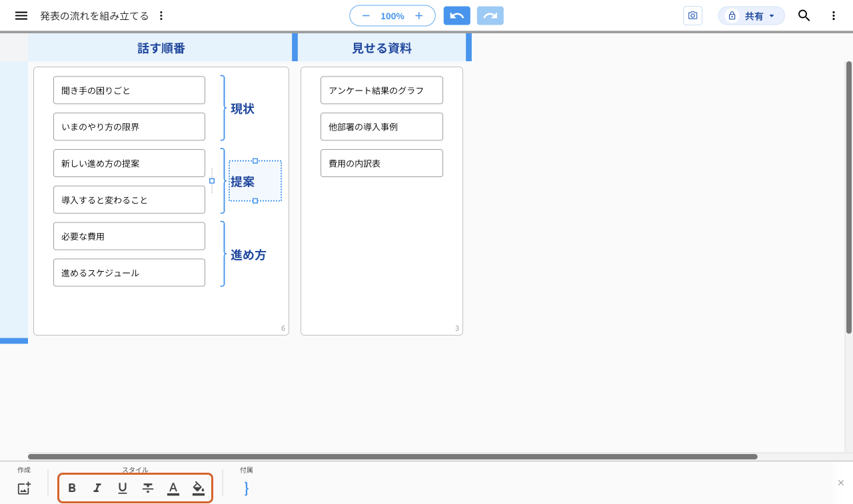
Task: Click the bracket beside 進め方
Action: (223, 254)
